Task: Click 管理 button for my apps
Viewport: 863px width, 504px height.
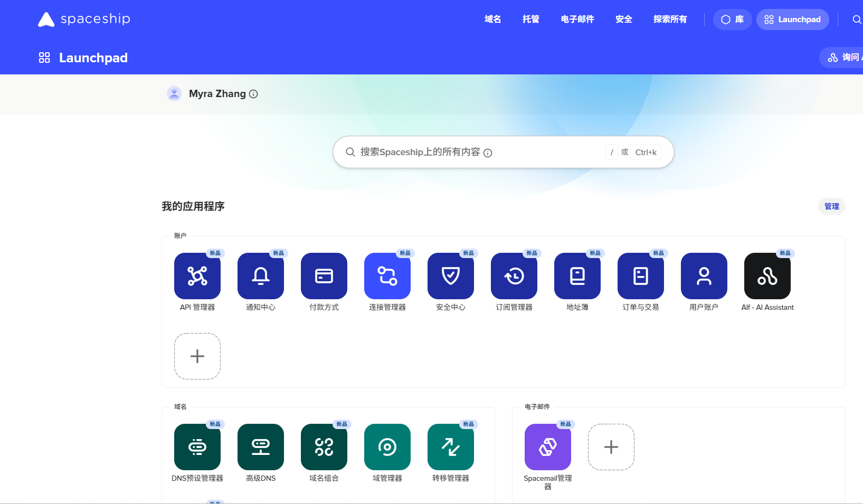Action: coord(832,206)
